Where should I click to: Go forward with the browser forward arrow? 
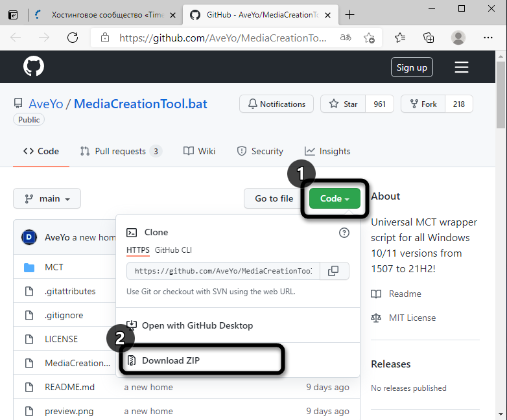click(x=44, y=38)
